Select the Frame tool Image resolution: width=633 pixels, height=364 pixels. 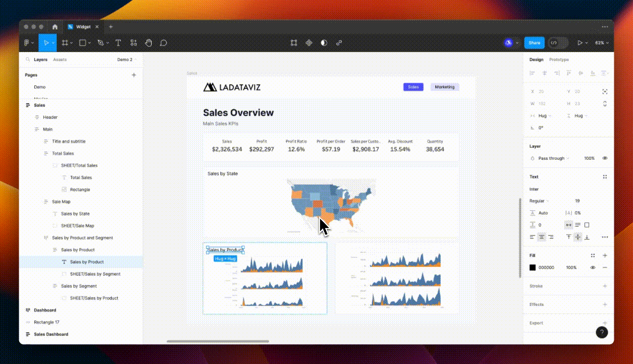(65, 43)
